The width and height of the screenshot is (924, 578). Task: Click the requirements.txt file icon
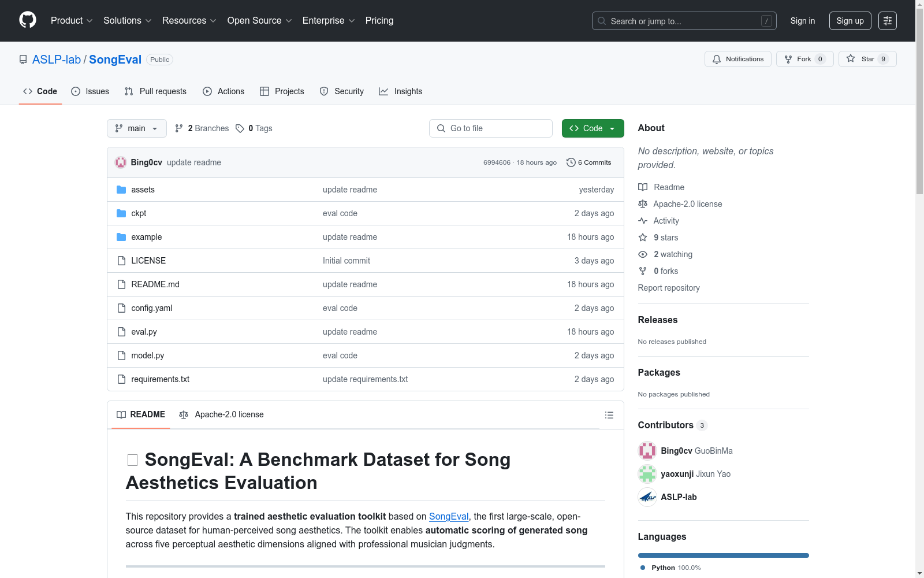[121, 379]
